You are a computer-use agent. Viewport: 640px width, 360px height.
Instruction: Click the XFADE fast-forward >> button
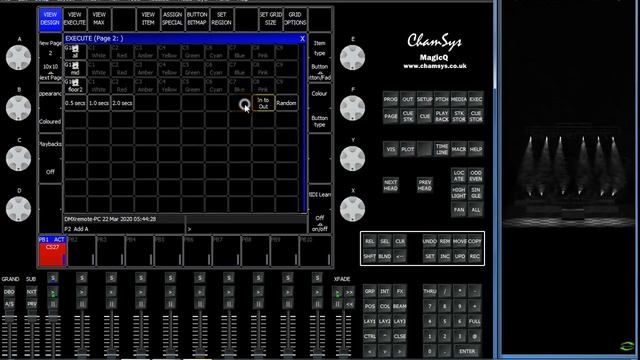349,292
